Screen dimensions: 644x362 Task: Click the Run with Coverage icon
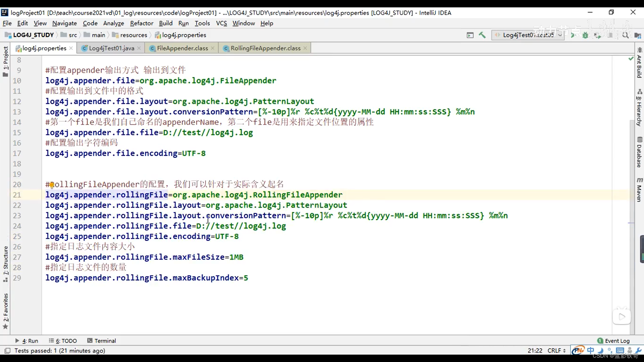pyautogui.click(x=597, y=35)
